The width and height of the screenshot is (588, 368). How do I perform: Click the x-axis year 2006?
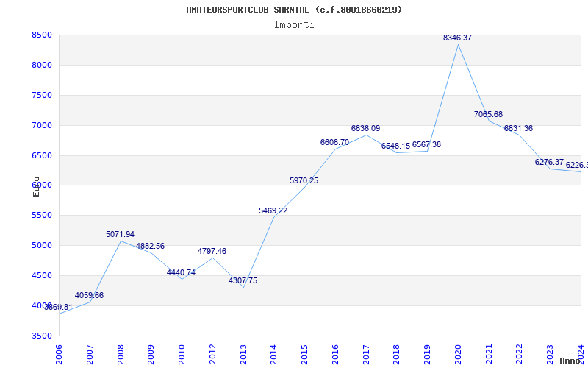59,355
